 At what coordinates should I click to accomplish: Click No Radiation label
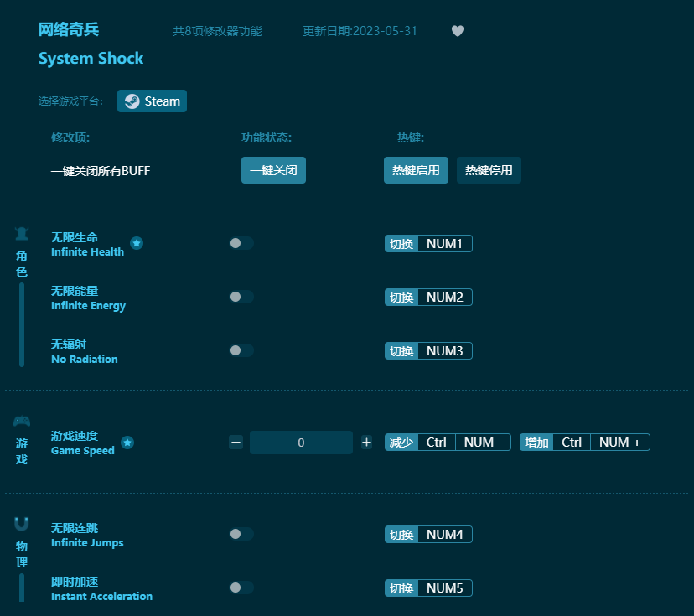point(85,359)
